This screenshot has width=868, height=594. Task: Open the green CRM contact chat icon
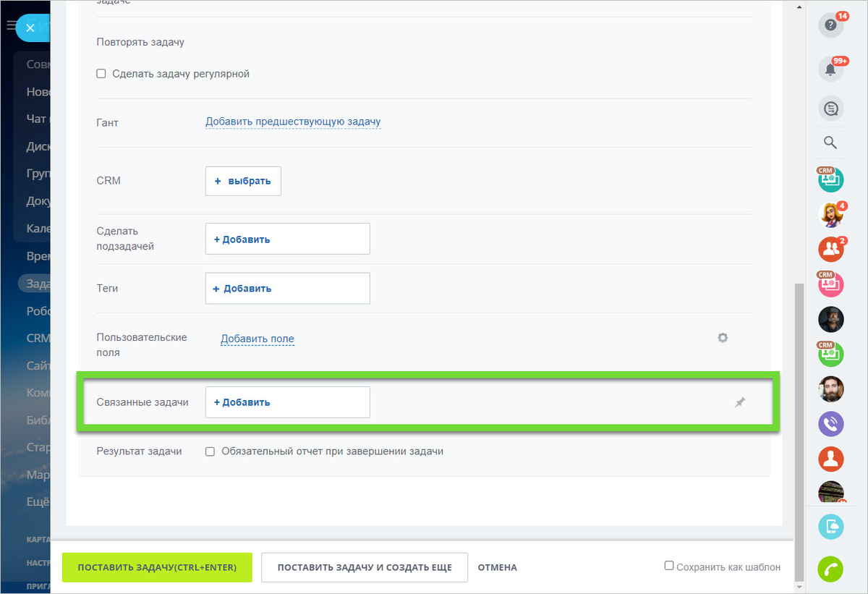pos(831,354)
